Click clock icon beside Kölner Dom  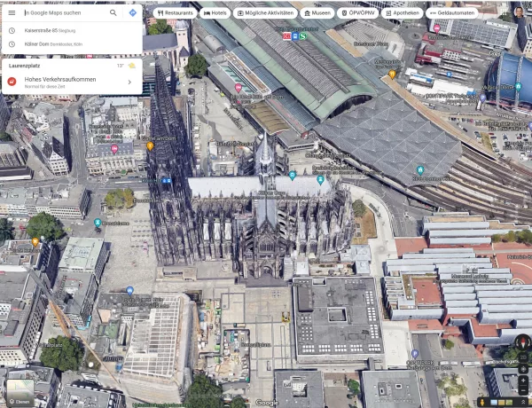pyautogui.click(x=12, y=44)
